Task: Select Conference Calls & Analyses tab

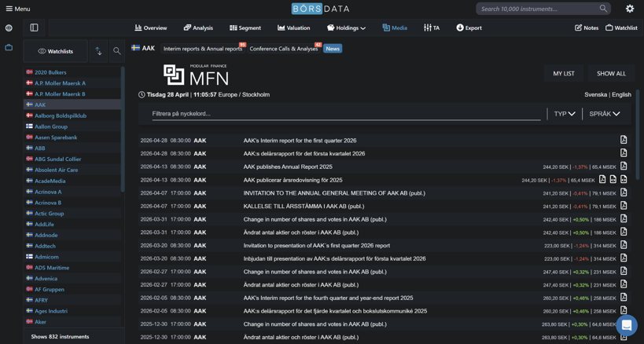Action: tap(284, 49)
